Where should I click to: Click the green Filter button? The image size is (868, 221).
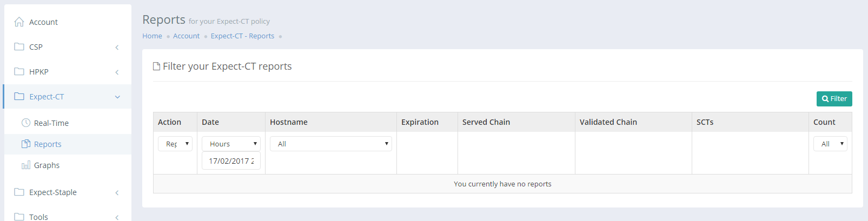pyautogui.click(x=834, y=99)
